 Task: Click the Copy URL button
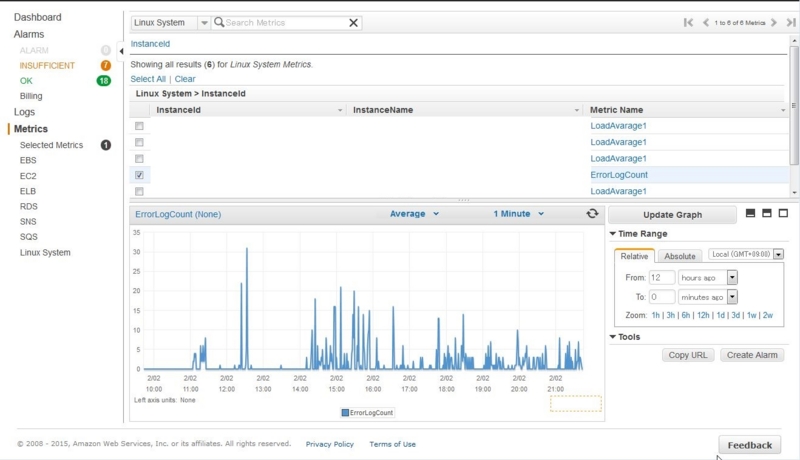click(688, 355)
